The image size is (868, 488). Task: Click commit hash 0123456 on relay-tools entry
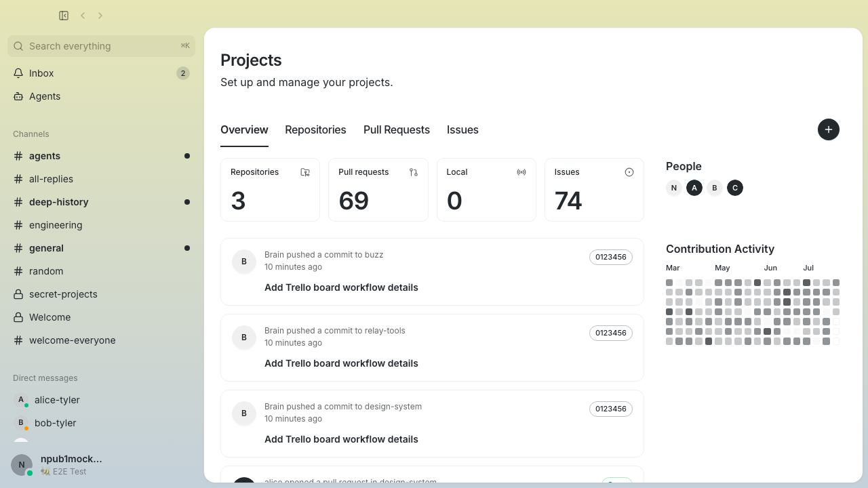point(611,333)
